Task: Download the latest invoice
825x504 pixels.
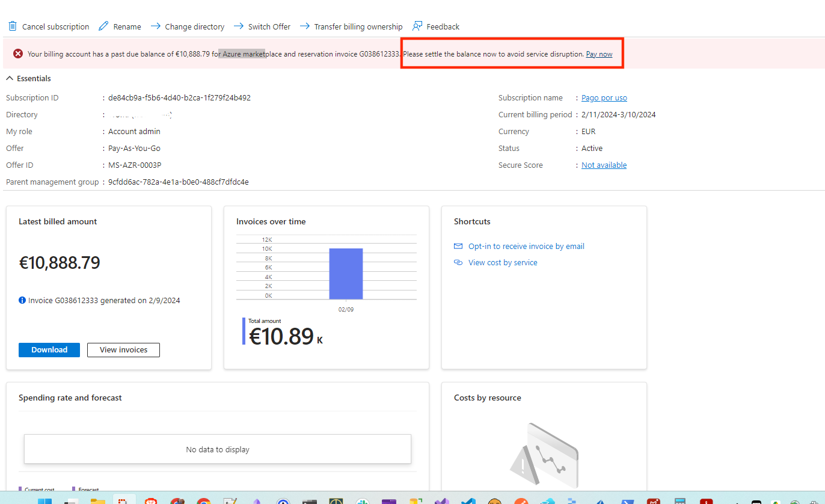Action: (49, 349)
